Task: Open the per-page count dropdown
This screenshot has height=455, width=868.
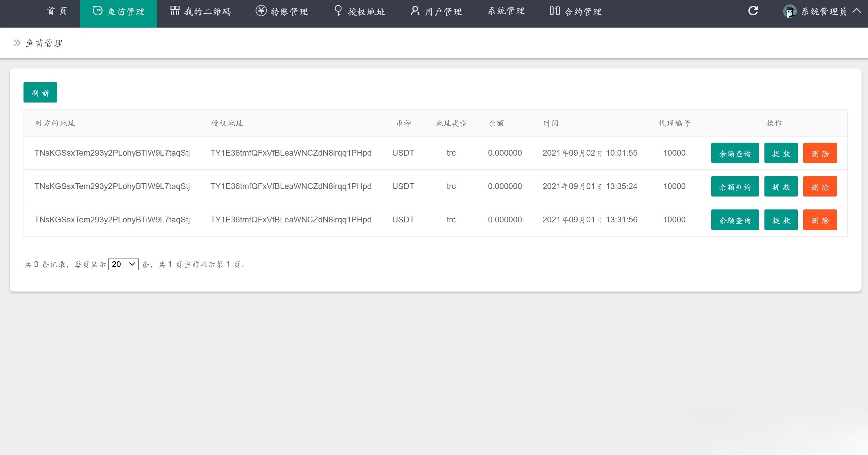Action: click(123, 264)
